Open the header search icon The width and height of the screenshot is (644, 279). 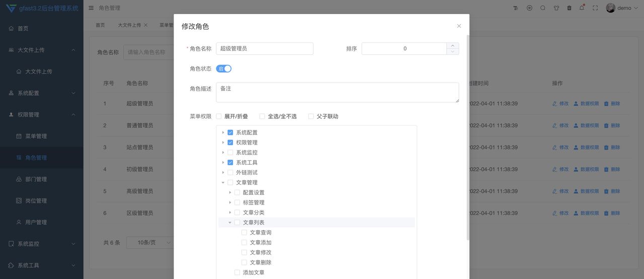tap(543, 8)
